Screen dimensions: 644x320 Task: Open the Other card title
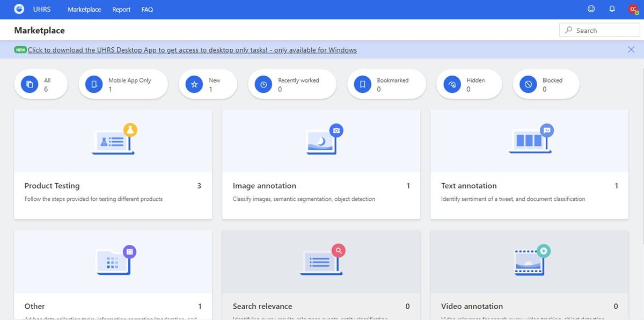click(x=34, y=306)
